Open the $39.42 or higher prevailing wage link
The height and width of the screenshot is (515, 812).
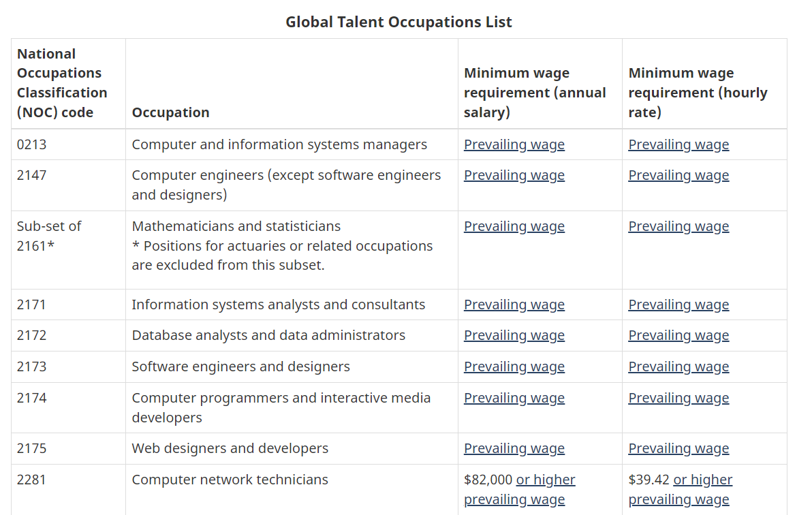point(702,480)
